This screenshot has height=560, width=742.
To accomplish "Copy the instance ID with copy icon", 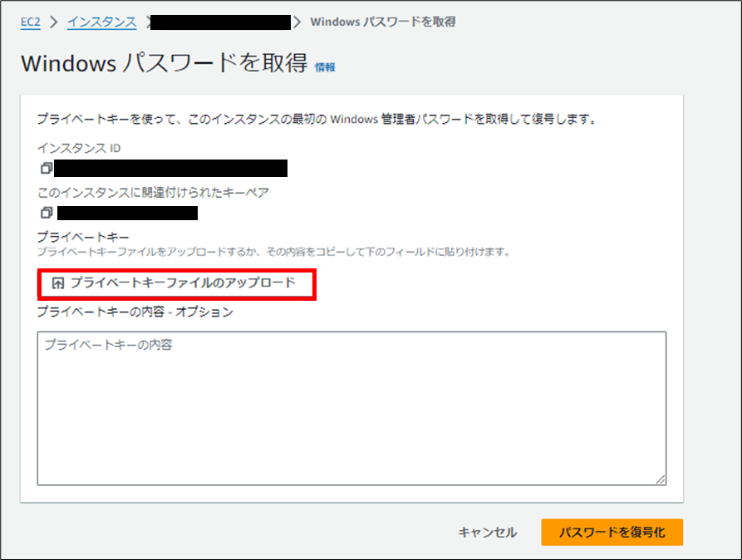I will (x=47, y=168).
